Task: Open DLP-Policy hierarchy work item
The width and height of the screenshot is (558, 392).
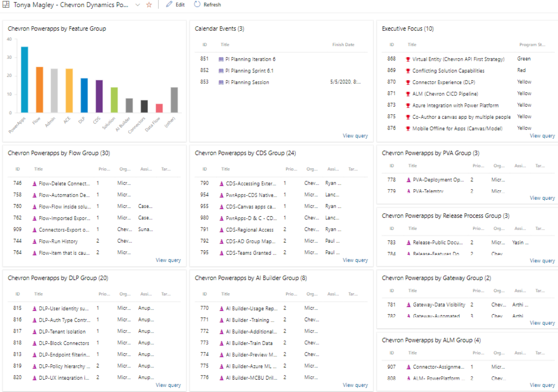Action: (64, 366)
